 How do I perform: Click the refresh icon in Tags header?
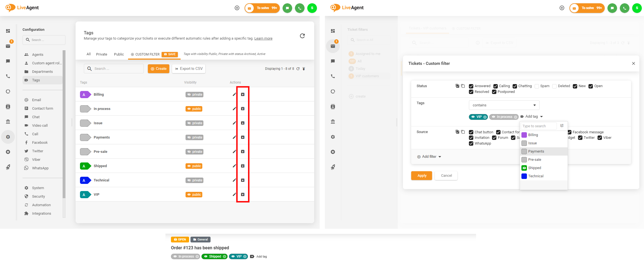302,36
